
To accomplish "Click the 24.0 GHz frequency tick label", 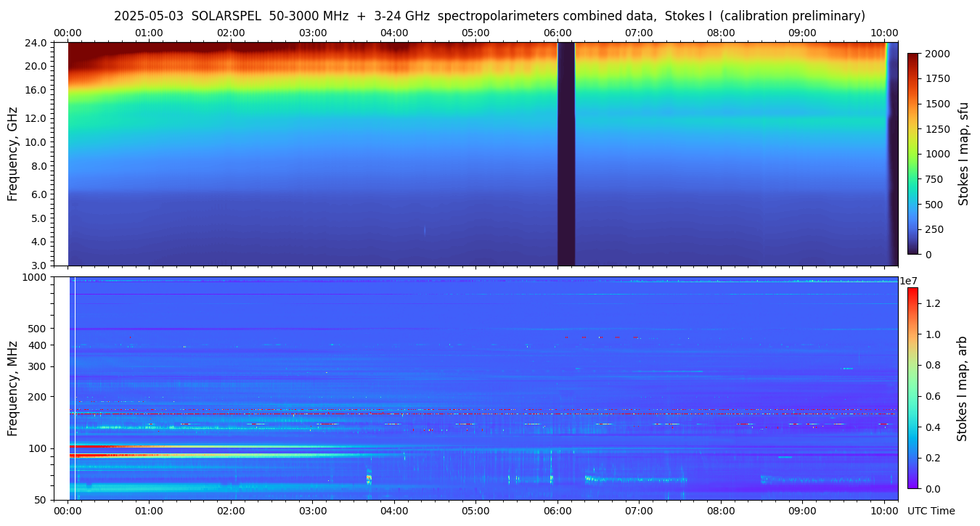I will tap(36, 43).
